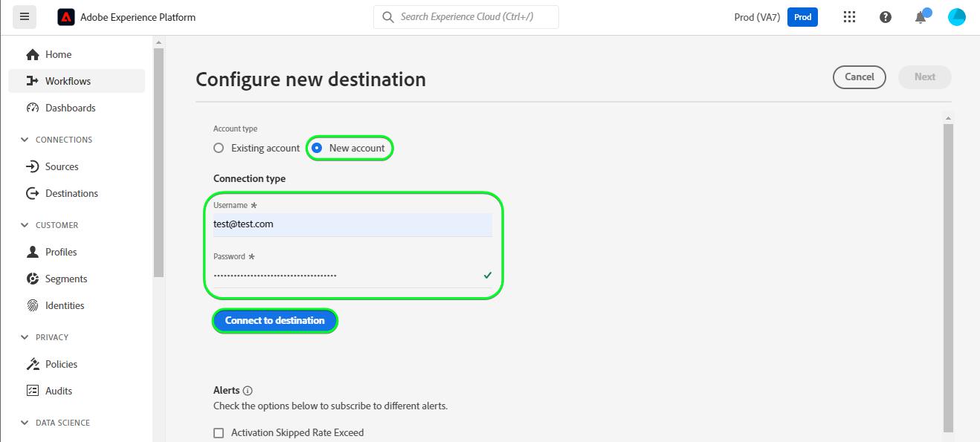
Task: Open the help question mark icon
Action: [885, 17]
